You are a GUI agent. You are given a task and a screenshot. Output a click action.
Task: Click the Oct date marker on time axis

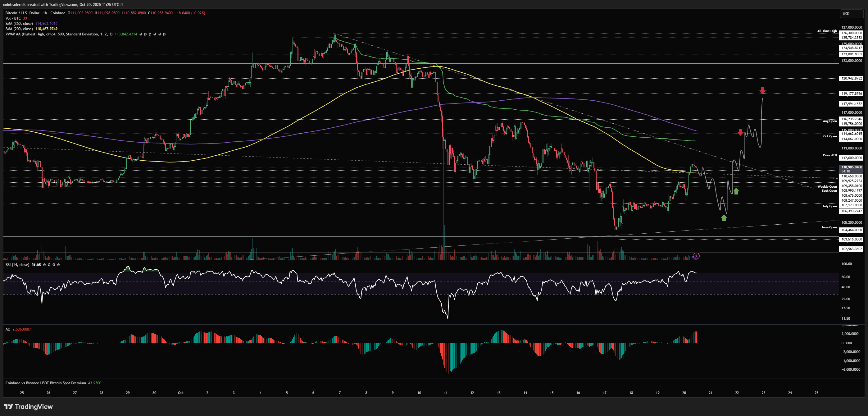coord(181,393)
